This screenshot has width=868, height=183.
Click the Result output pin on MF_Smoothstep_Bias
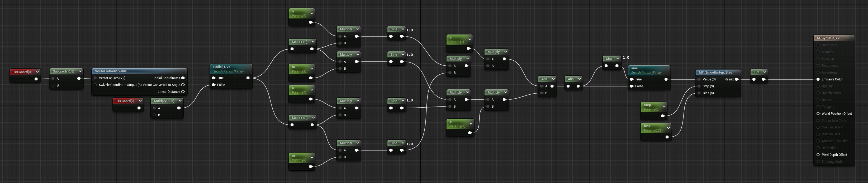[x=737, y=79]
